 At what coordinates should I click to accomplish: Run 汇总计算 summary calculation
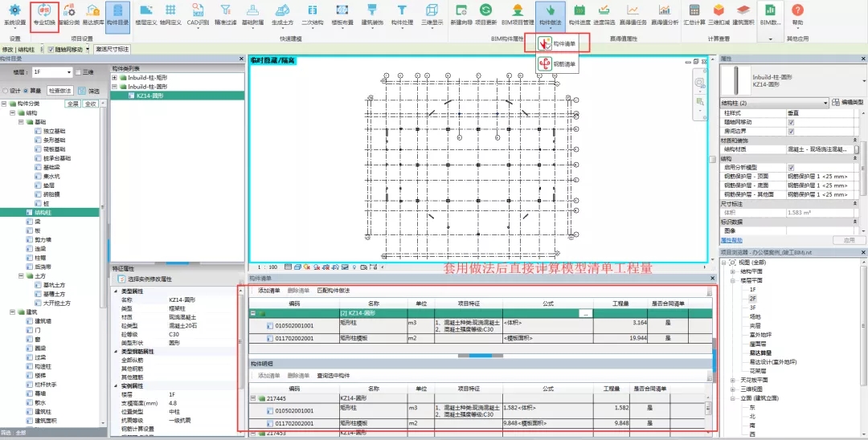pos(694,15)
